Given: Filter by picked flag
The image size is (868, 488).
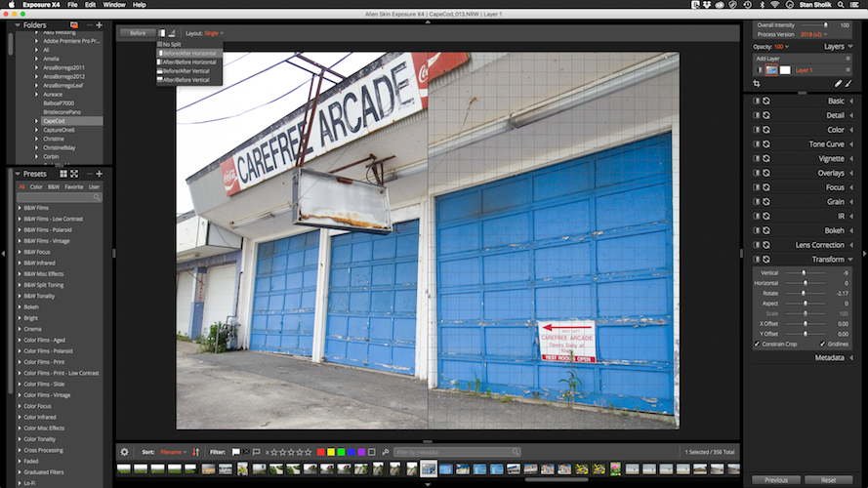Looking at the screenshot, I should [x=236, y=452].
